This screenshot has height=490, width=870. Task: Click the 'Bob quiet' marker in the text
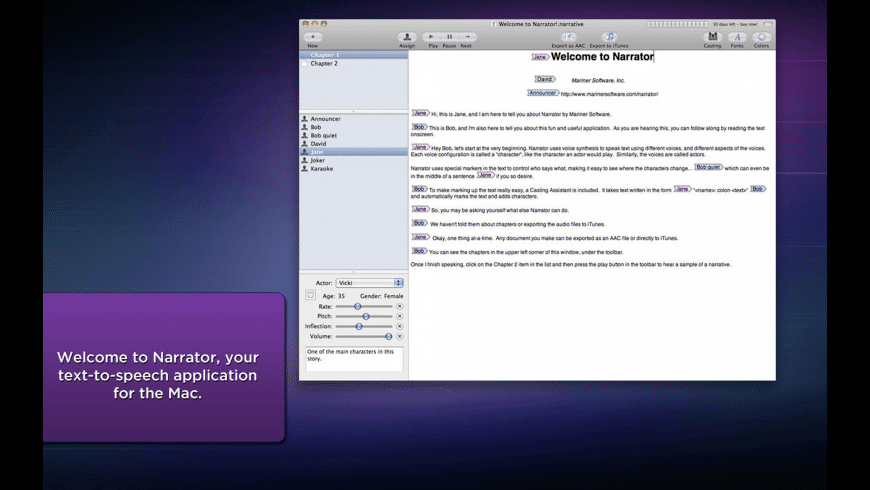coord(709,167)
